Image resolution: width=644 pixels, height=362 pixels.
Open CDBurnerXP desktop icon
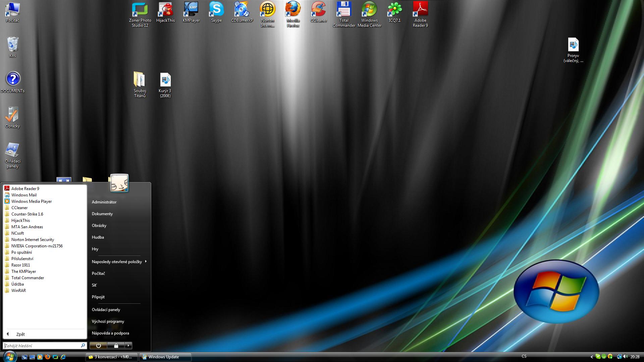click(x=241, y=10)
